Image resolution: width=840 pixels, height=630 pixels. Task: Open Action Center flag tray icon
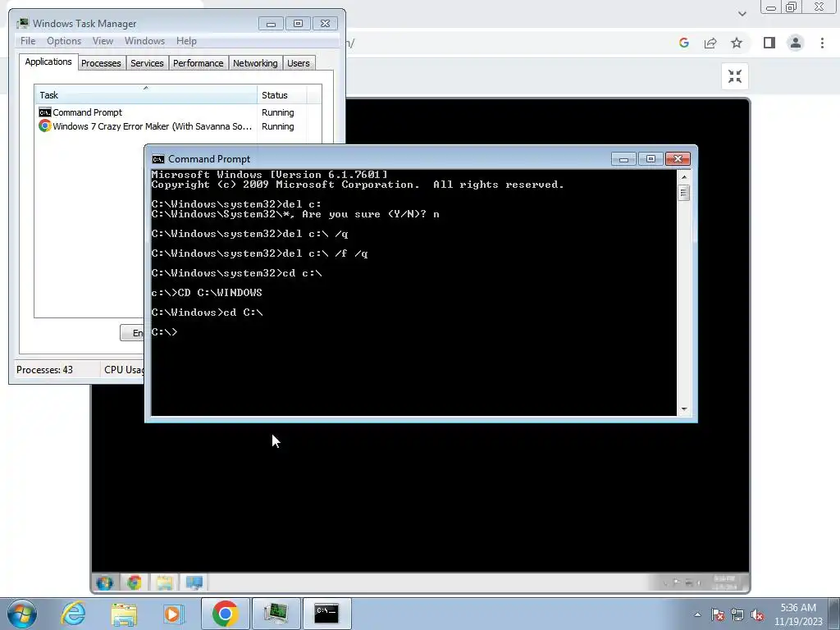tap(718, 614)
